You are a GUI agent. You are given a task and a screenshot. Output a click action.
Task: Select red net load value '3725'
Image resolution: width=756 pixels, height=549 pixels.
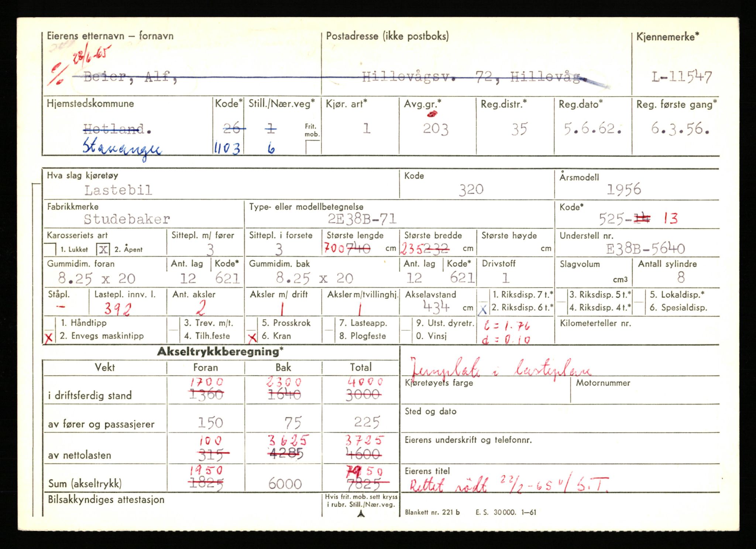point(364,440)
